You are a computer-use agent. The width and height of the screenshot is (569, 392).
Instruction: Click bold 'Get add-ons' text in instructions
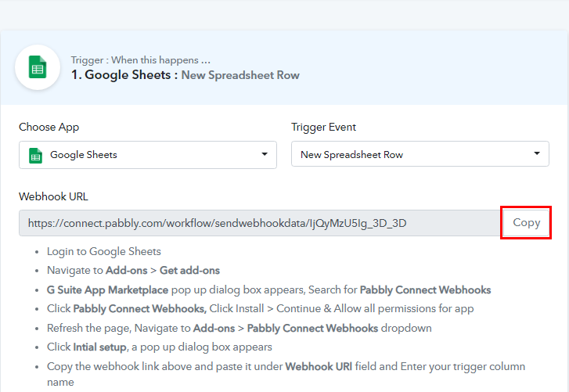coord(189,271)
